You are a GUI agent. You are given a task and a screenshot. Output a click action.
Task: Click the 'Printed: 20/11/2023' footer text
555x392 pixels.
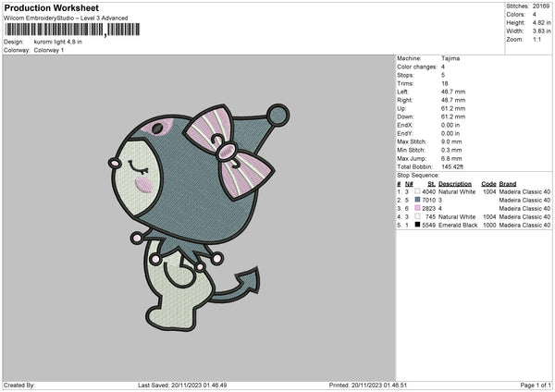[368, 386]
